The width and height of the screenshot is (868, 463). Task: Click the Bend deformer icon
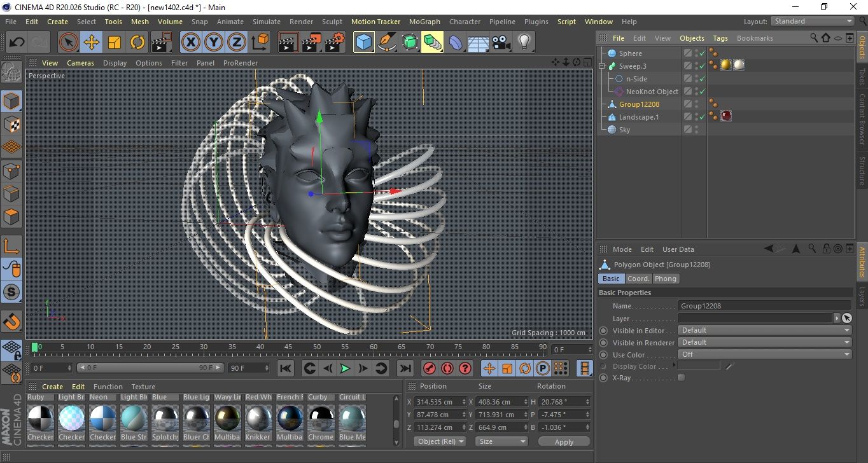(x=456, y=43)
